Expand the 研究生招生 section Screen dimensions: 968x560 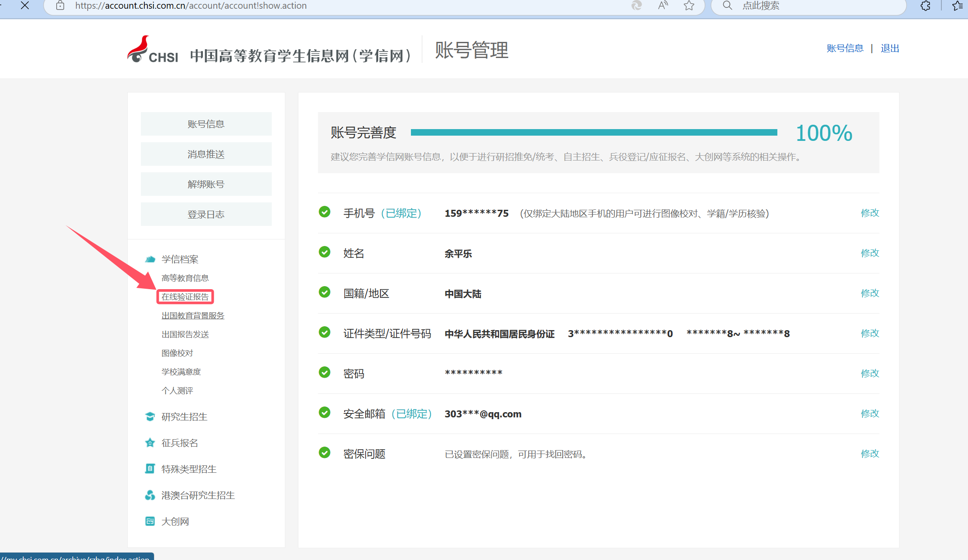point(184,417)
